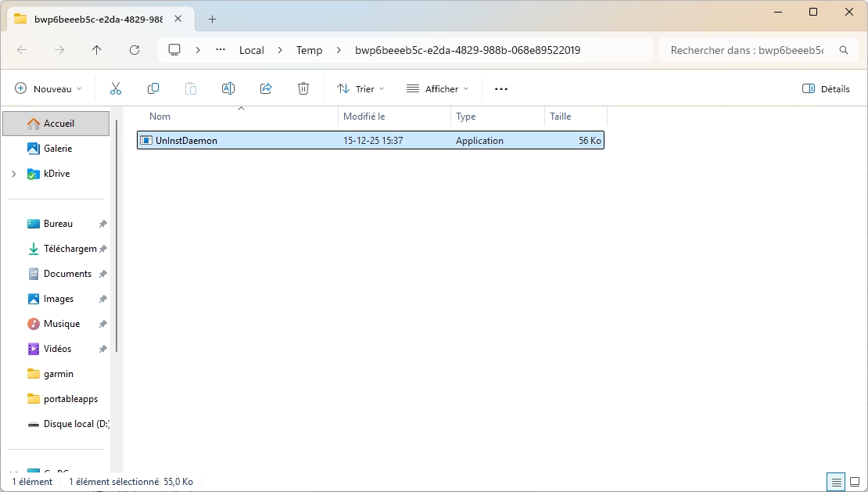Refresh the current folder view
Screen dimensions: 868x492
135,50
